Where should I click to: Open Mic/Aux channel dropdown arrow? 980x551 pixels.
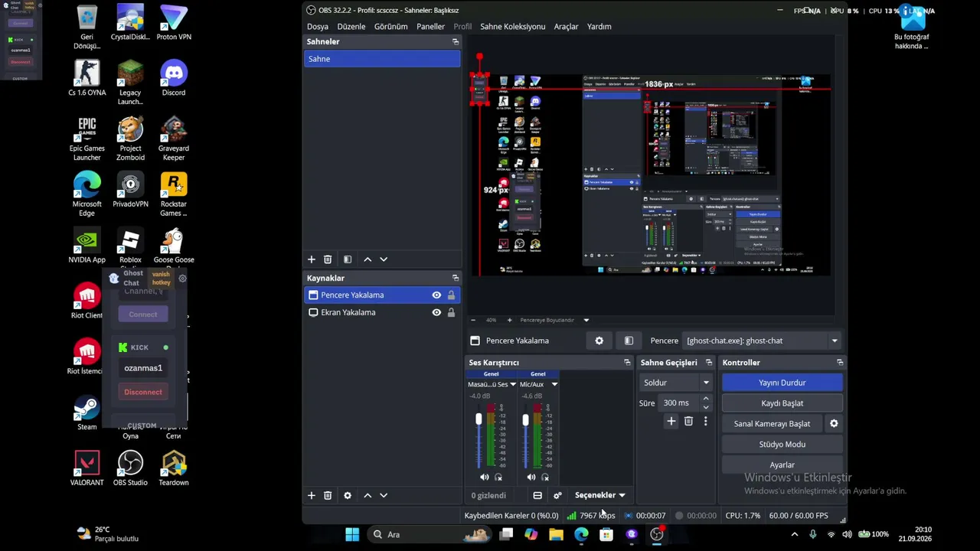click(x=554, y=384)
